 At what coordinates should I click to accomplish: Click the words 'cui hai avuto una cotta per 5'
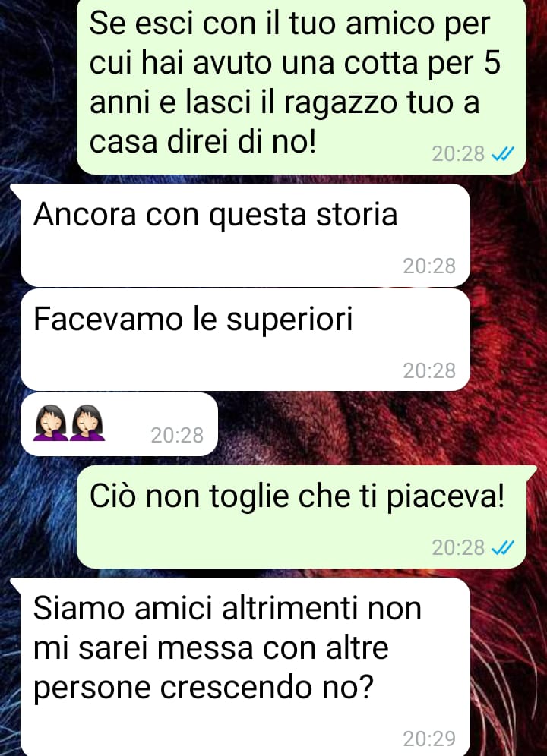click(295, 63)
